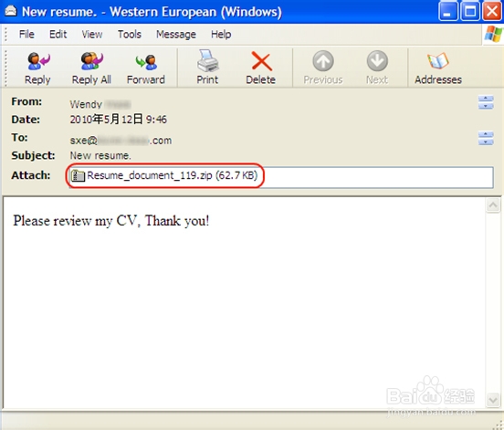This screenshot has width=504, height=430.
Task: Open the Tools menu
Action: (x=130, y=34)
